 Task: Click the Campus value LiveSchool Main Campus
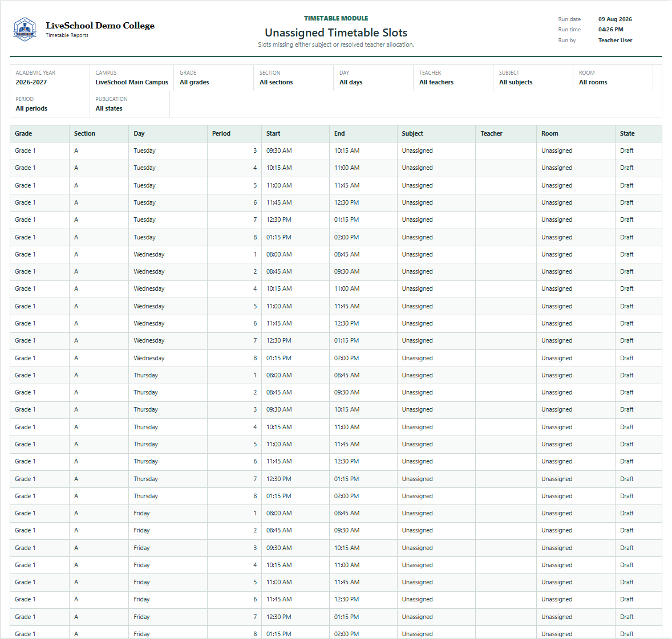point(132,82)
